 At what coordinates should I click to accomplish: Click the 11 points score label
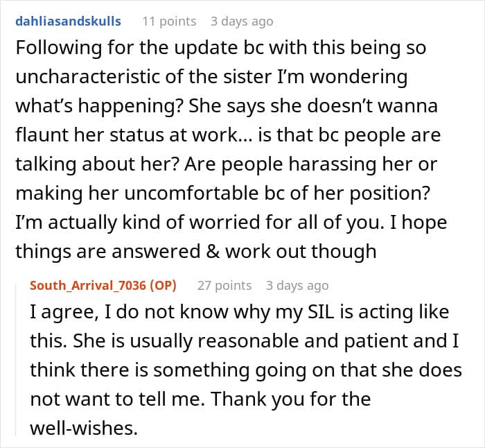(x=169, y=21)
